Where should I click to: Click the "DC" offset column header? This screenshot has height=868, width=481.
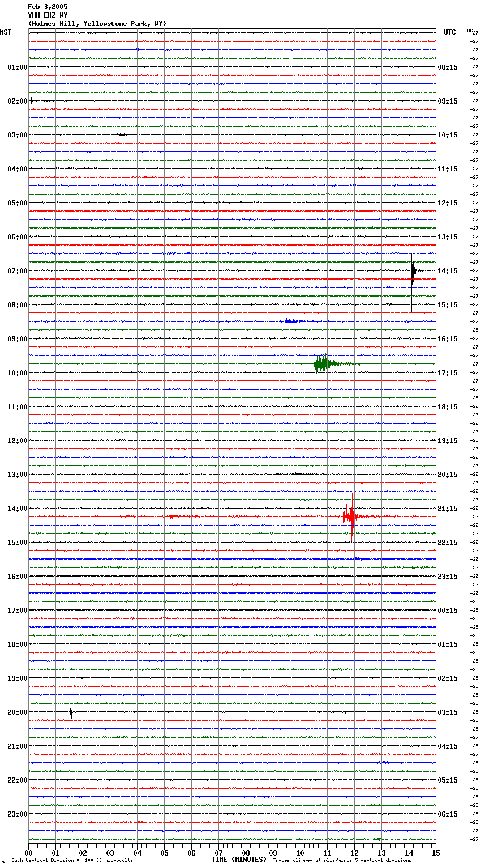coord(470,31)
